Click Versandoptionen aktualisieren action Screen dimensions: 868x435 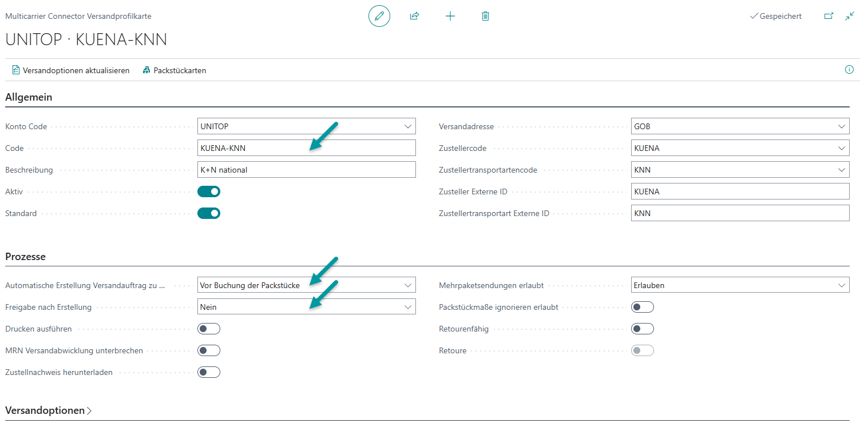click(x=70, y=70)
